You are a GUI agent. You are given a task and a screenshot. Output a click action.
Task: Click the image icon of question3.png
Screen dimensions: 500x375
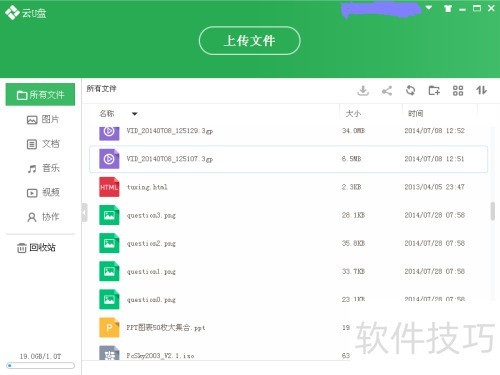point(109,215)
